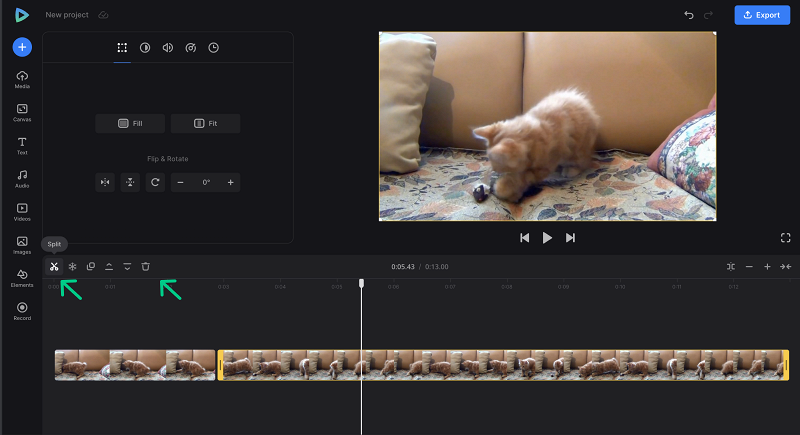Switch to the speed tab

pyautogui.click(x=191, y=48)
